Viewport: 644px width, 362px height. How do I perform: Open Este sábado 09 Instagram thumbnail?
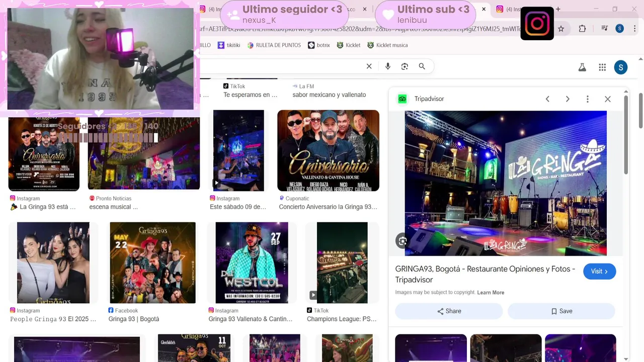tap(238, 150)
